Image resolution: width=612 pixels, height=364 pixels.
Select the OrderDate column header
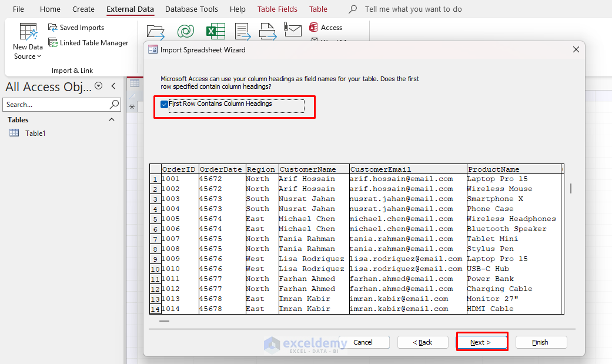[222, 169]
